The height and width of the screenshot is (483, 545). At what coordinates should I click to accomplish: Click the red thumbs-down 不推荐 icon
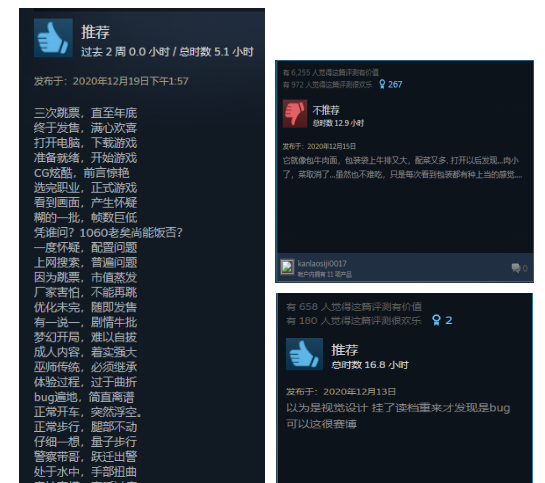tap(295, 114)
